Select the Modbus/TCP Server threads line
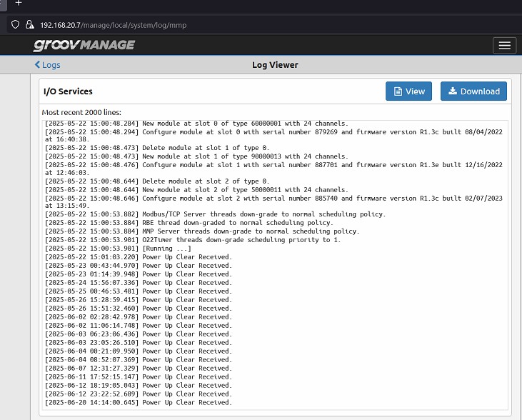Screen dimensions: 522x420 point(216,214)
